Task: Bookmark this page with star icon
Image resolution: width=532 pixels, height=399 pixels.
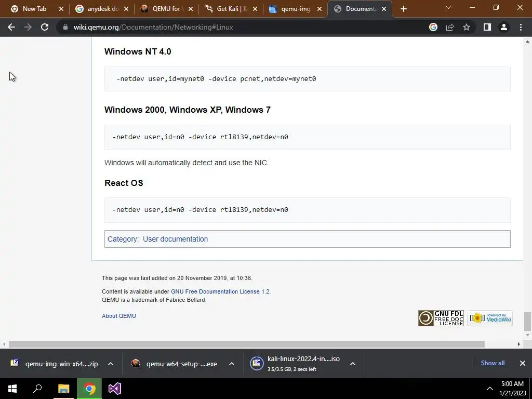Action: (467, 27)
